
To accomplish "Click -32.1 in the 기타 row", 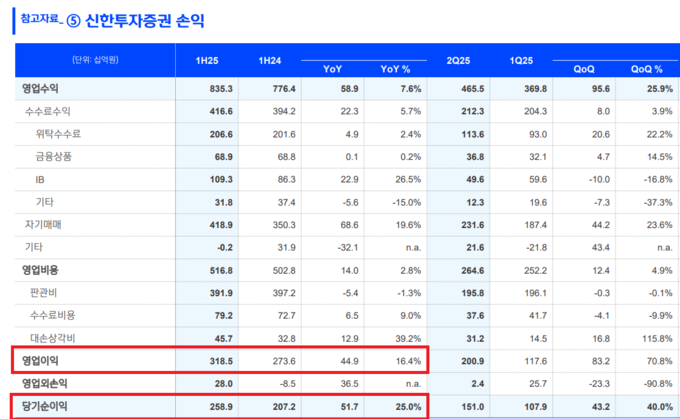I will click(x=348, y=248).
